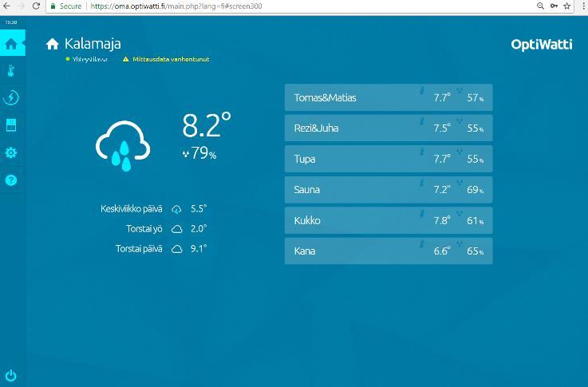Image resolution: width=588 pixels, height=387 pixels.
Task: Click the Torstai yö forecast label
Action: point(144,229)
